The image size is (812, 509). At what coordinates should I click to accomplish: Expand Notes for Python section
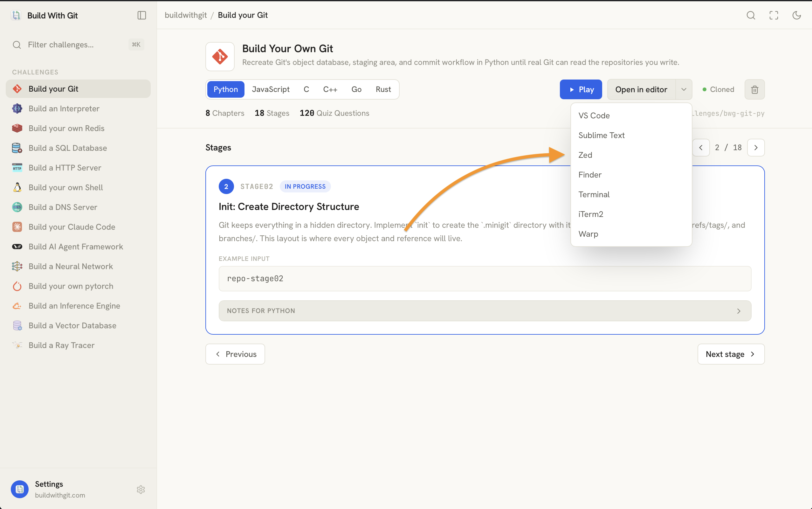coord(485,311)
